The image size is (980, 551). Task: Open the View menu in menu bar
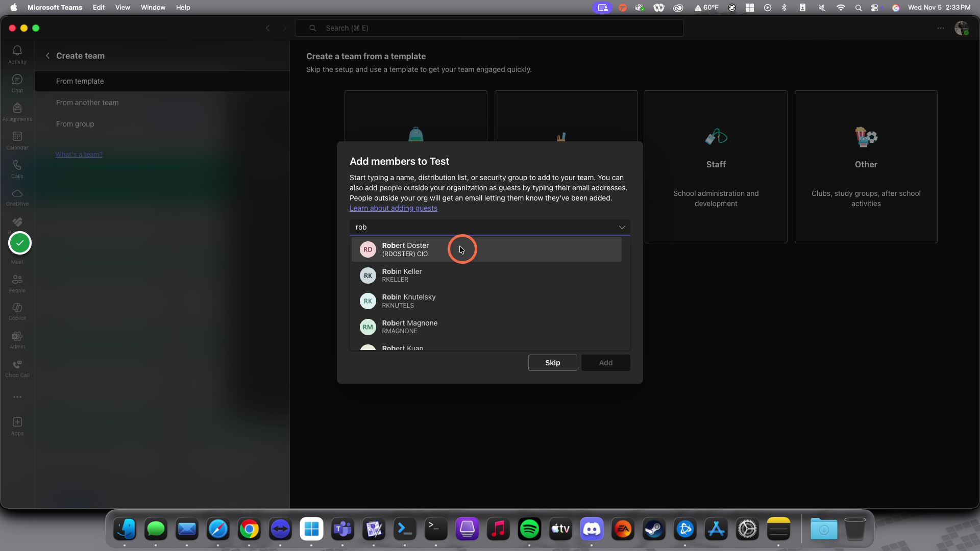tap(122, 7)
